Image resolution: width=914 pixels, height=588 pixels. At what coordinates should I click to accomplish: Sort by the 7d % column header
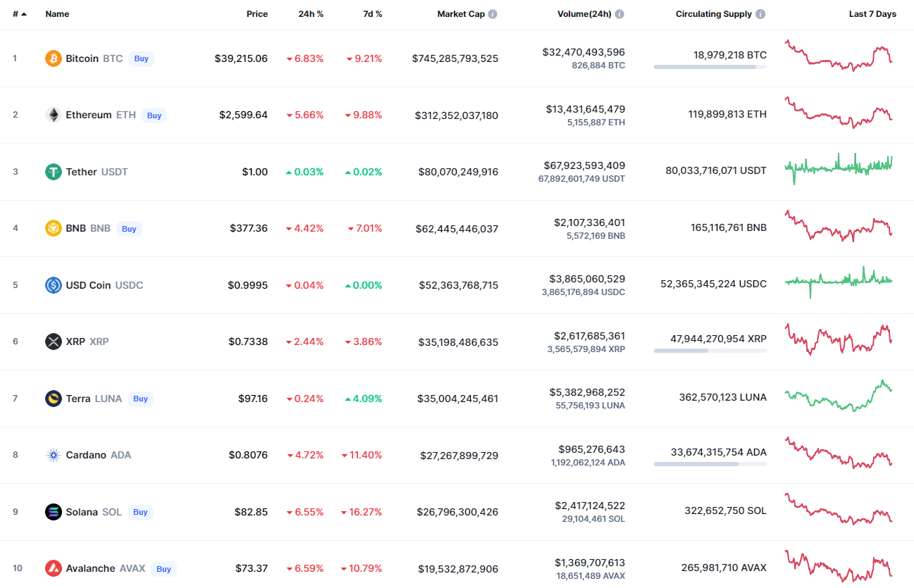pyautogui.click(x=372, y=14)
